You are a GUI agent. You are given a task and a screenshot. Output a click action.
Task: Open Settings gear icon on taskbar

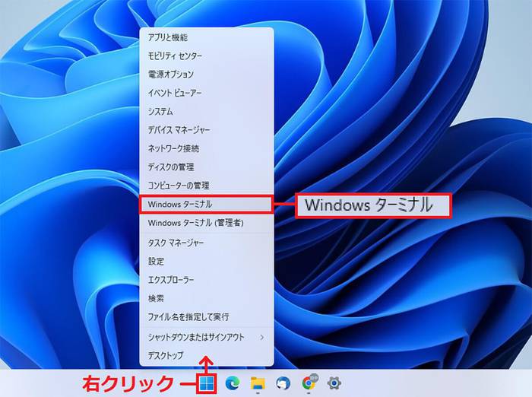[x=334, y=383]
